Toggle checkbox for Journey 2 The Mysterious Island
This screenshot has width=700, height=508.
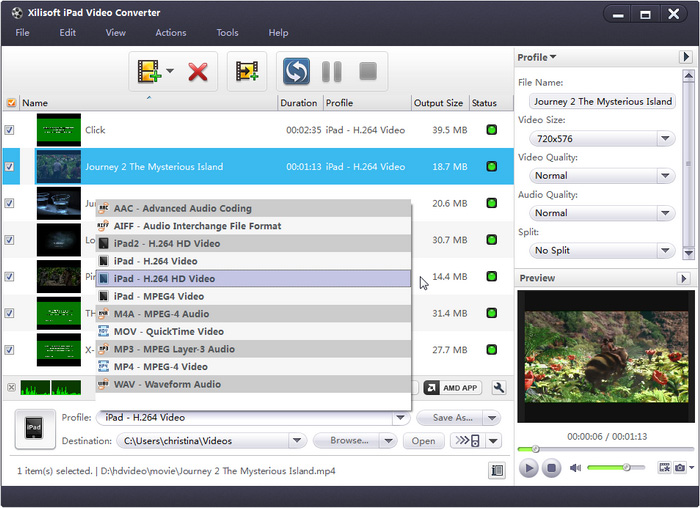coord(10,167)
